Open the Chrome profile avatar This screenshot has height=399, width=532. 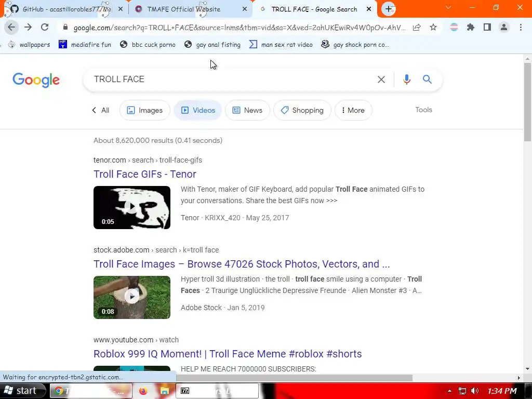[x=504, y=27]
